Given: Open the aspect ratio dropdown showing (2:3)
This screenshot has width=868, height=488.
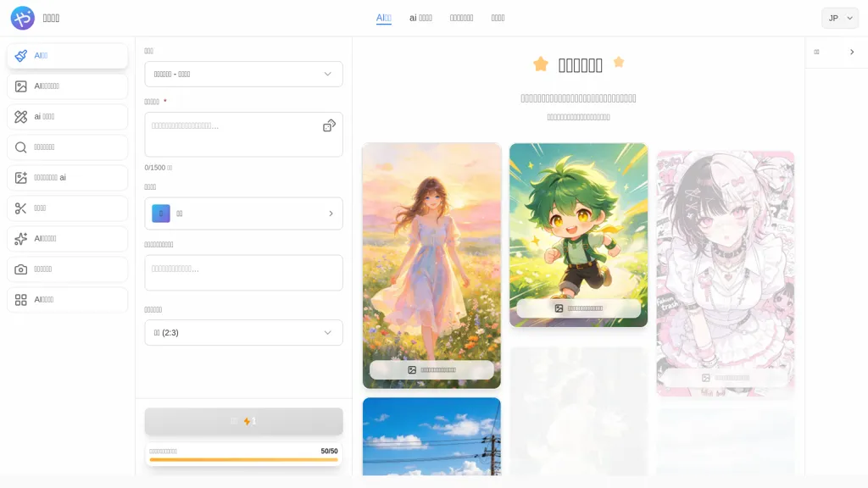Looking at the screenshot, I should [x=243, y=332].
